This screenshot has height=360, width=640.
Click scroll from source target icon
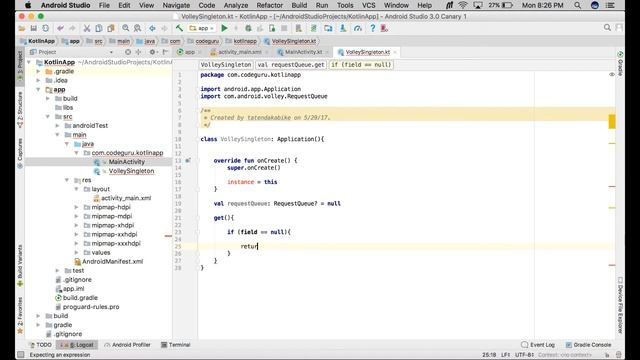click(128, 52)
